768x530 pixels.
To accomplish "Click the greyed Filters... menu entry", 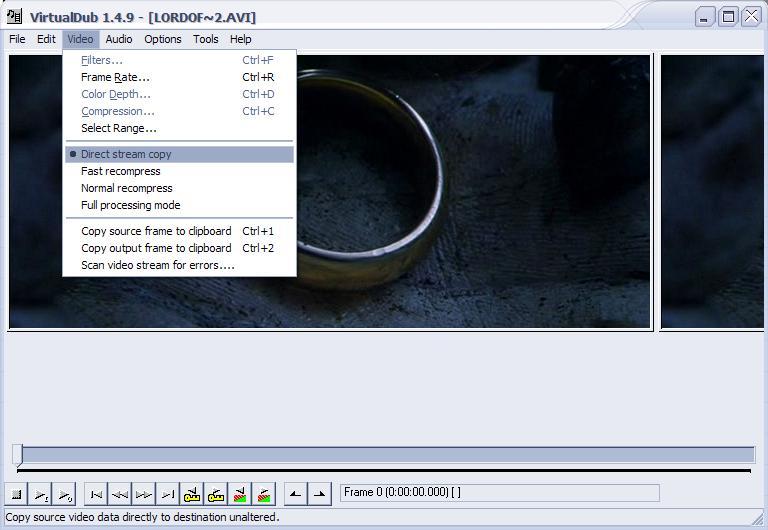I will [x=179, y=60].
